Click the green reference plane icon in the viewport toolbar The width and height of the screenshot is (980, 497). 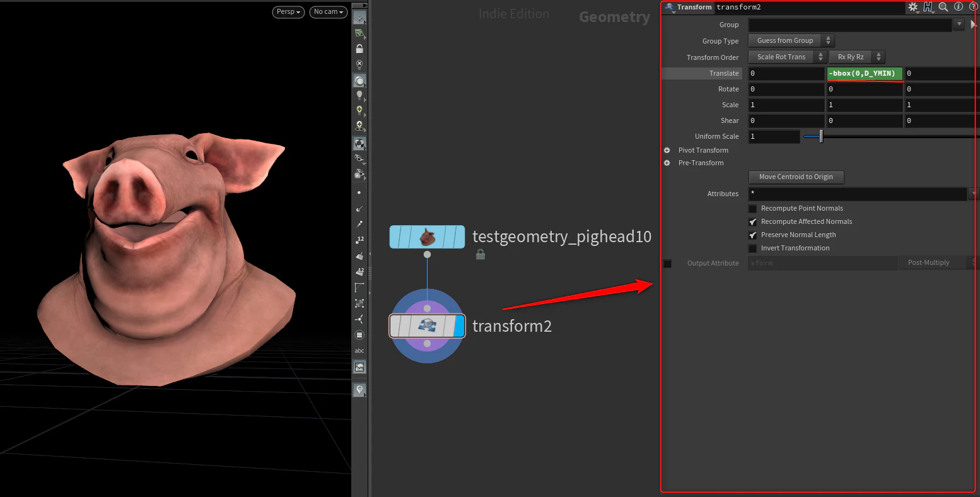click(359, 33)
